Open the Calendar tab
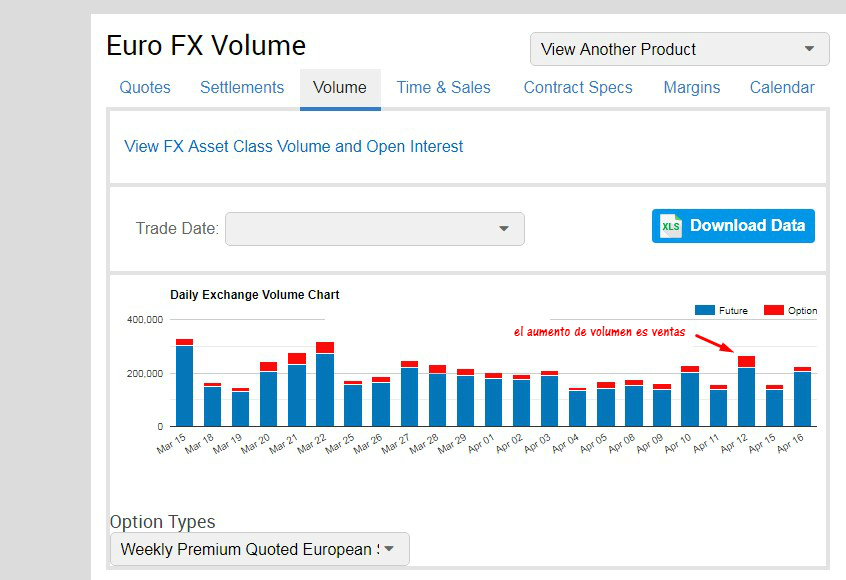846x580 pixels. coord(782,88)
